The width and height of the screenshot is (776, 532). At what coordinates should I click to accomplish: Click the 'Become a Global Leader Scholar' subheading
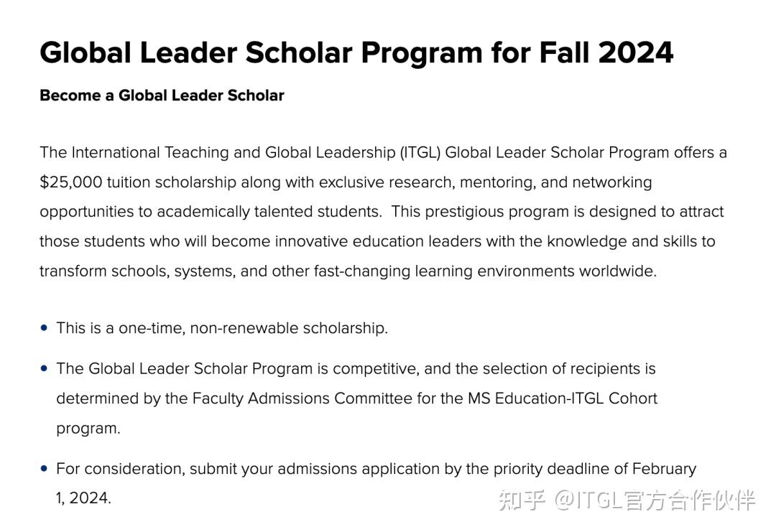tap(162, 95)
